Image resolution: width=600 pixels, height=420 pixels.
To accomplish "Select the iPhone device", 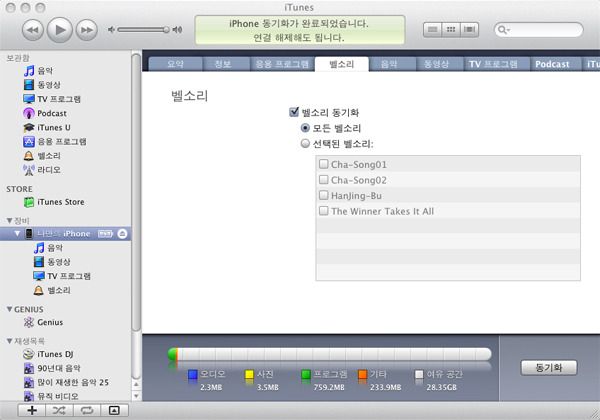I will [64, 234].
